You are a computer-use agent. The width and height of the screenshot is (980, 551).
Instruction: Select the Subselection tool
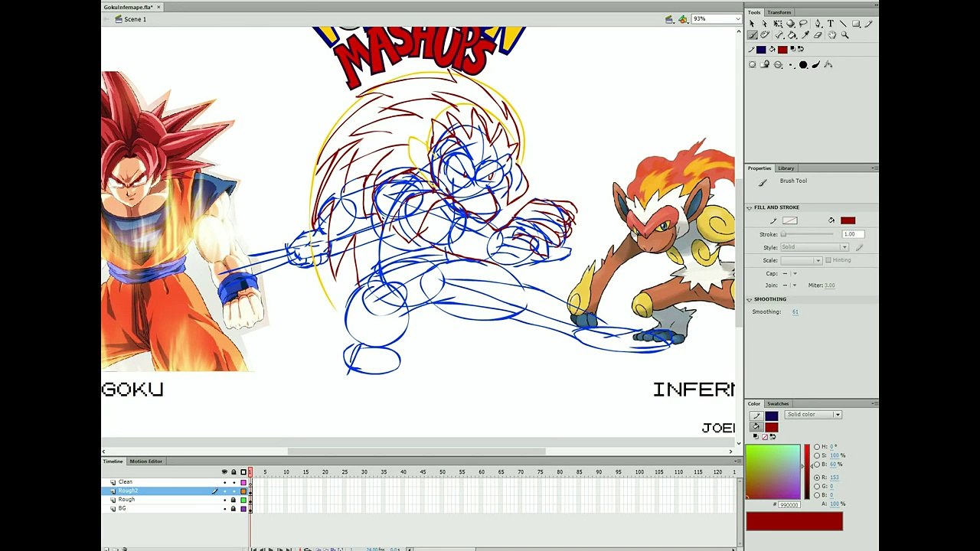pos(765,24)
